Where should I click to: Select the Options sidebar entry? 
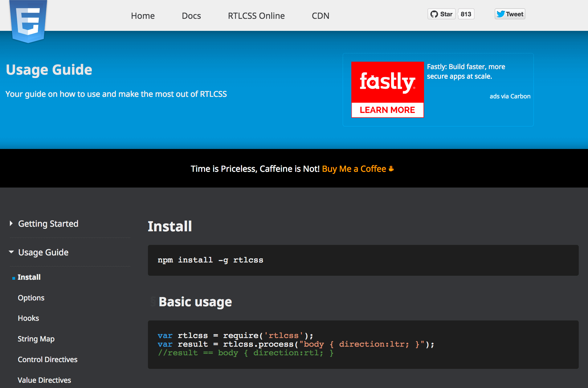[x=31, y=298]
